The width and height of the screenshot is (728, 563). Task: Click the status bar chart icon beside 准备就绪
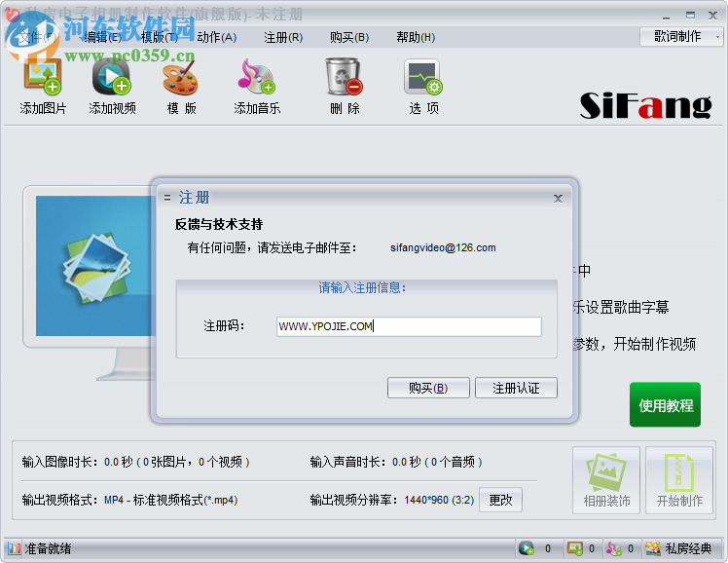[15, 548]
